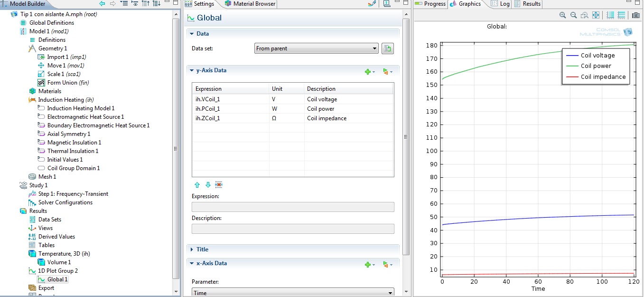The width and height of the screenshot is (644, 297).
Task: Delete selected row in y-Axis table
Action: coord(219,185)
